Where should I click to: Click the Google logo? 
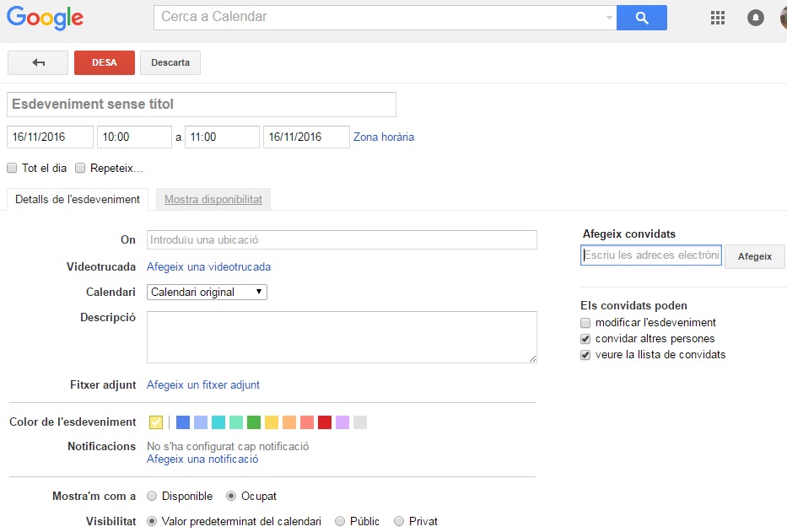click(46, 18)
